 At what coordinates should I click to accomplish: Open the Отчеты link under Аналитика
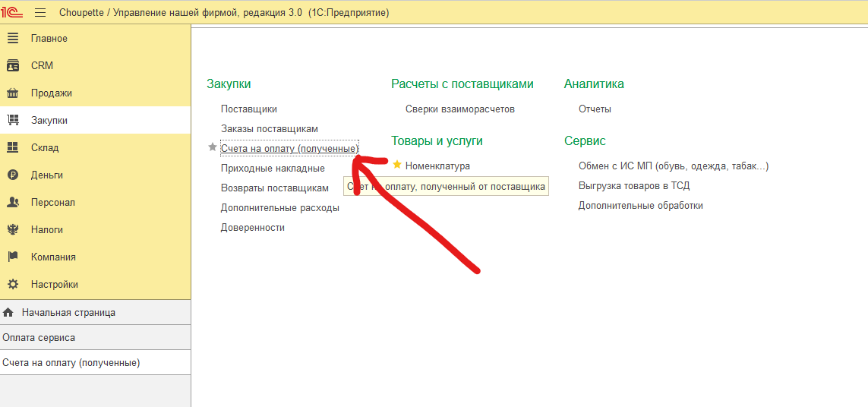click(595, 109)
